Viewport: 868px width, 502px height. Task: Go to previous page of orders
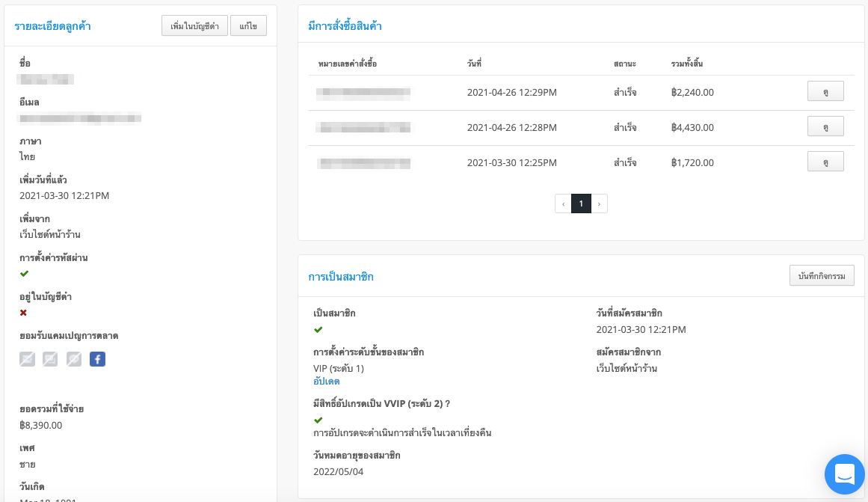pyautogui.click(x=563, y=203)
